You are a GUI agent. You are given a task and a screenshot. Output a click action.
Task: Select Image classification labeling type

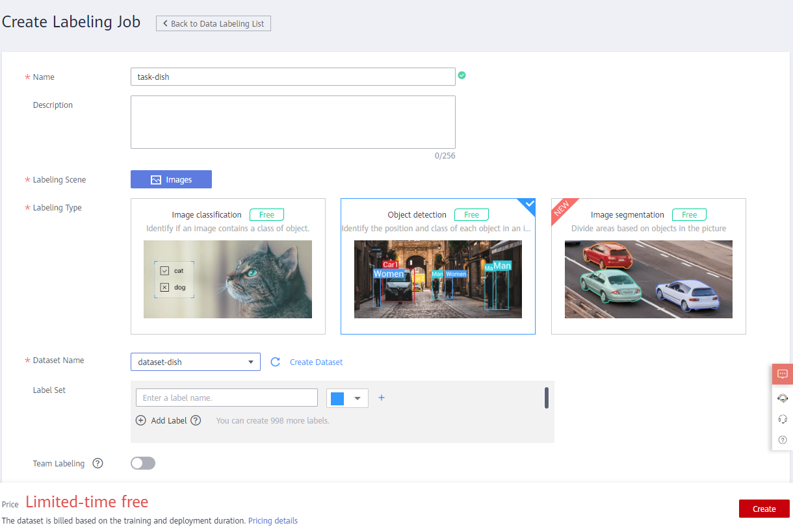coord(227,266)
